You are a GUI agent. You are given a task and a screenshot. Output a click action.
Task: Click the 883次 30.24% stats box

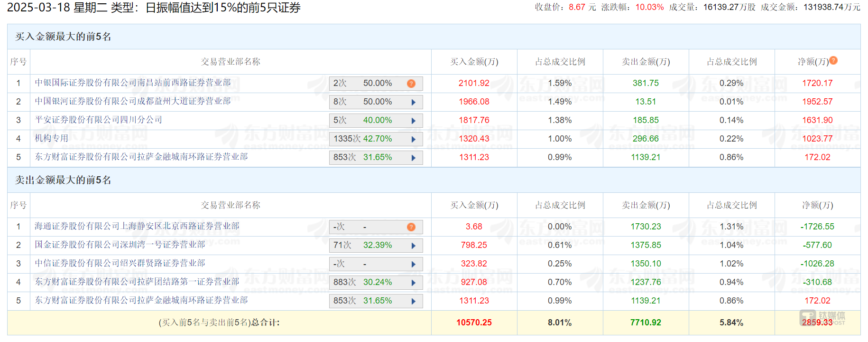pos(376,283)
